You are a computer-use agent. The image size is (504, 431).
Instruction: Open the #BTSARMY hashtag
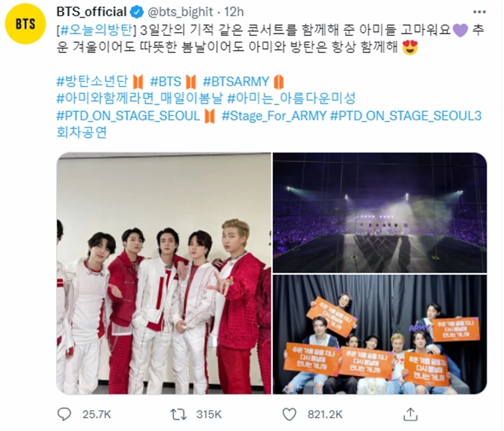pyautogui.click(x=236, y=81)
